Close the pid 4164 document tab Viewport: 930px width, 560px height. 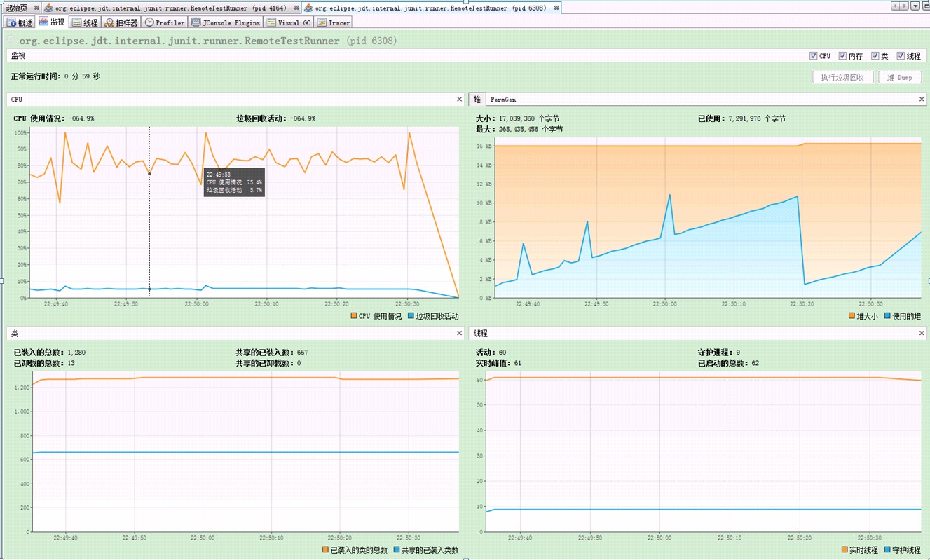pos(296,8)
